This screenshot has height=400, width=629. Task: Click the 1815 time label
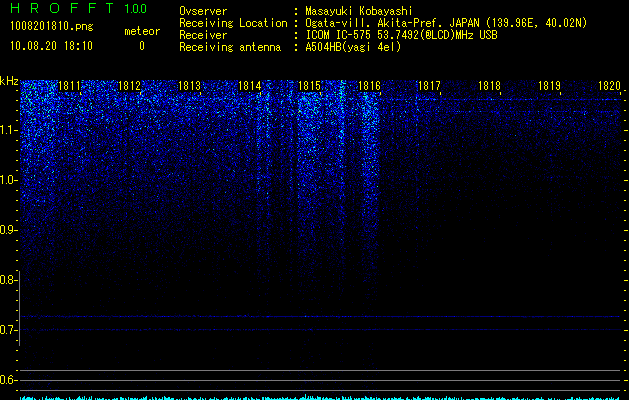[x=310, y=86]
